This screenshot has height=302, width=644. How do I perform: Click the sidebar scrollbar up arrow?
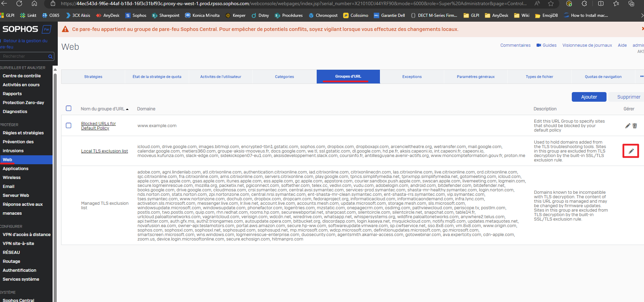[55, 69]
